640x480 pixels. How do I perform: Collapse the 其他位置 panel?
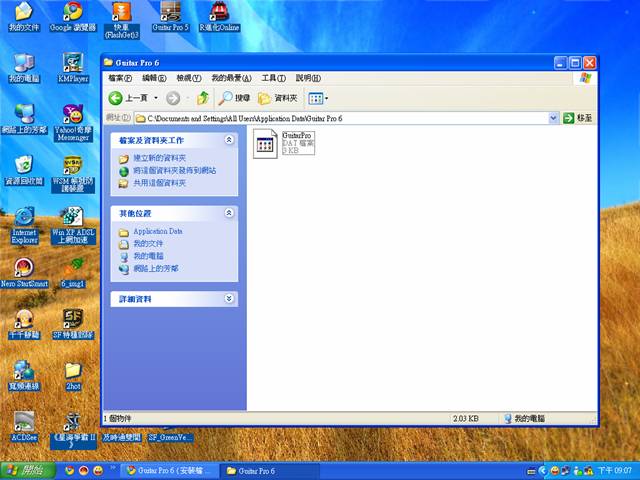pyautogui.click(x=229, y=213)
